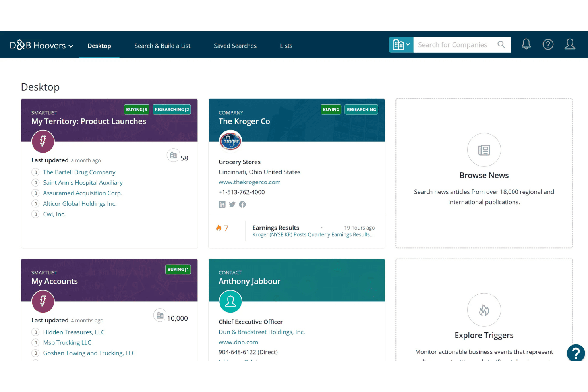Screen dimensions: 588x392
Task: Open Kroger's LinkedIn icon
Action: tap(222, 204)
